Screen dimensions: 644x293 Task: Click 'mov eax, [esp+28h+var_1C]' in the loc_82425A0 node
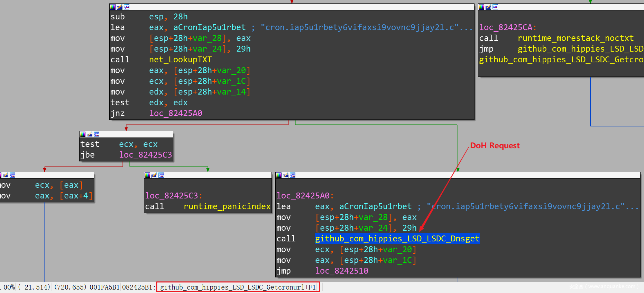(347, 260)
